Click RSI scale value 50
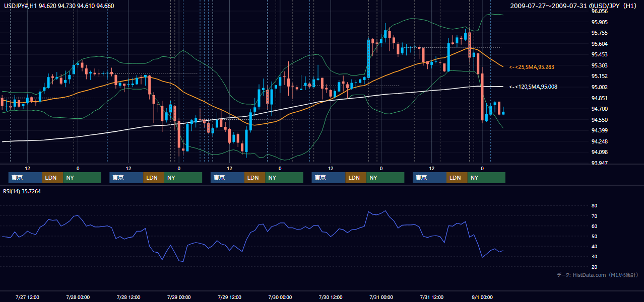 pos(595,236)
